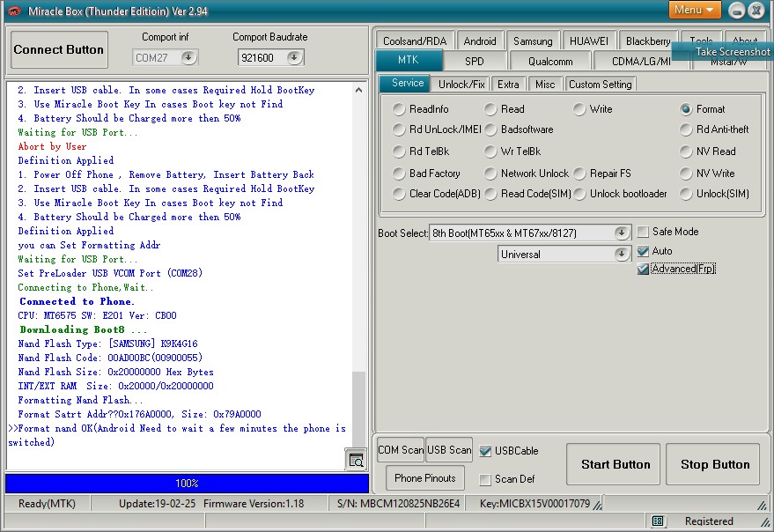Image resolution: width=774 pixels, height=532 pixels.
Task: Select the Custom Setting sub-tab
Action: click(x=601, y=84)
